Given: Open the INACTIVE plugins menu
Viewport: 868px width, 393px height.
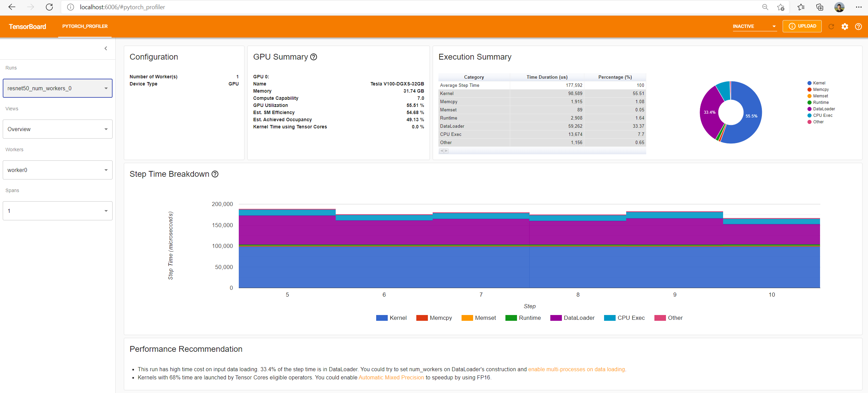Looking at the screenshot, I should click(x=754, y=26).
